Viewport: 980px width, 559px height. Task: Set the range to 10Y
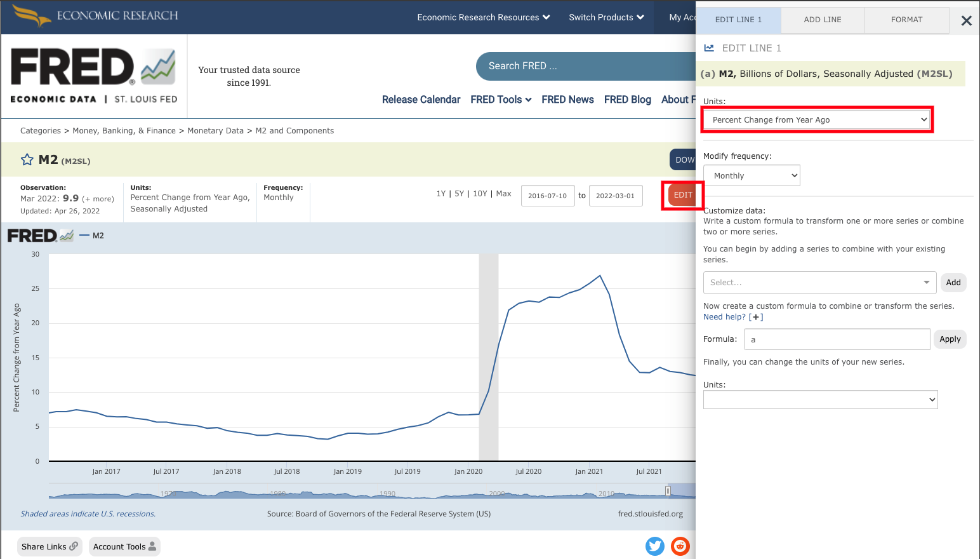pos(480,194)
